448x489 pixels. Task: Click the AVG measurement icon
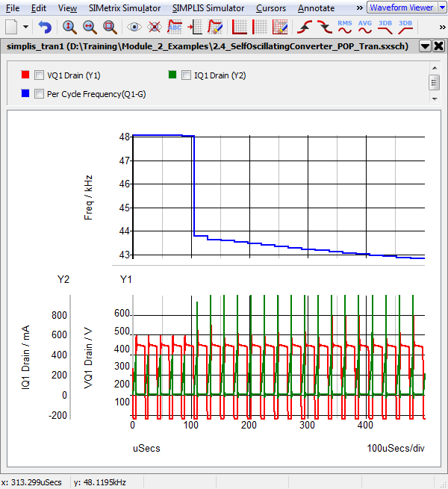click(x=365, y=27)
